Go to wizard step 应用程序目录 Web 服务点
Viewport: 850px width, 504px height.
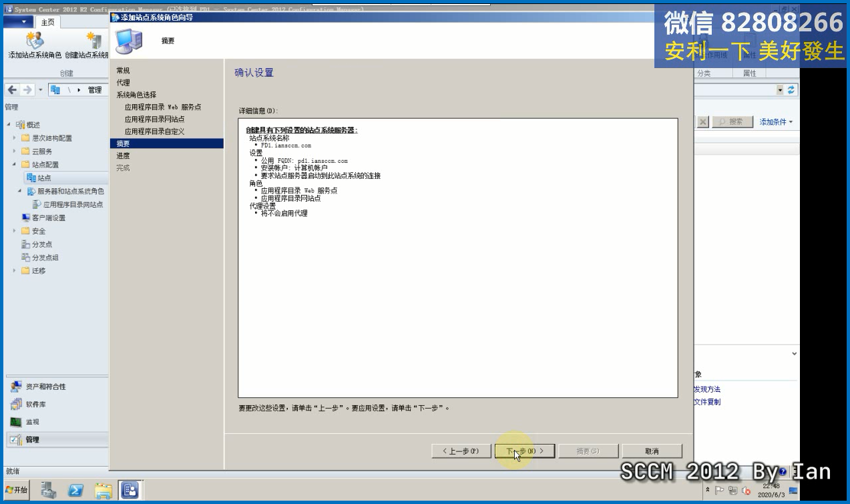coord(163,107)
